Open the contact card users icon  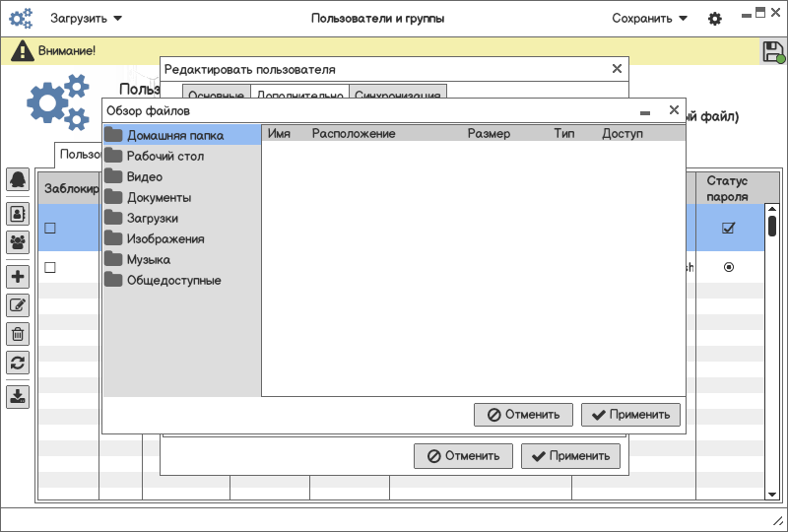18,214
